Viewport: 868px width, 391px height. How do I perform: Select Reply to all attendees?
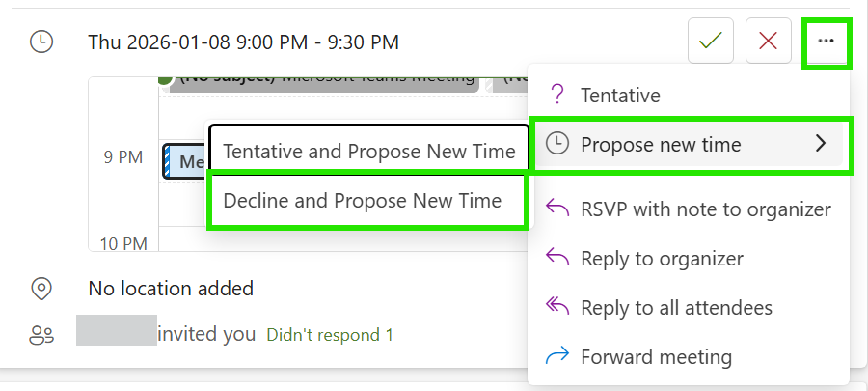pos(676,308)
